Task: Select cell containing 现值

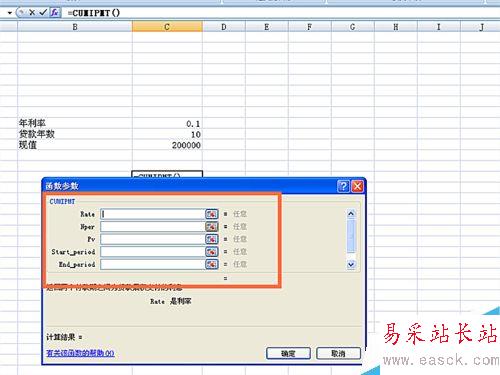Action: pyautogui.click(x=75, y=145)
